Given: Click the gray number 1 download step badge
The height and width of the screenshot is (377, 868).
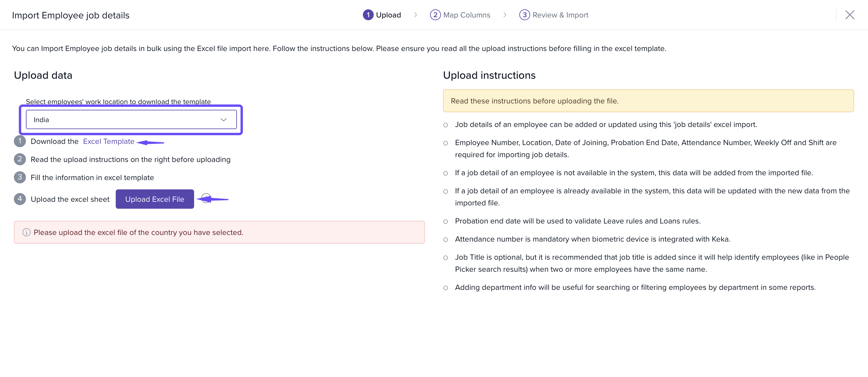Looking at the screenshot, I should (x=20, y=141).
